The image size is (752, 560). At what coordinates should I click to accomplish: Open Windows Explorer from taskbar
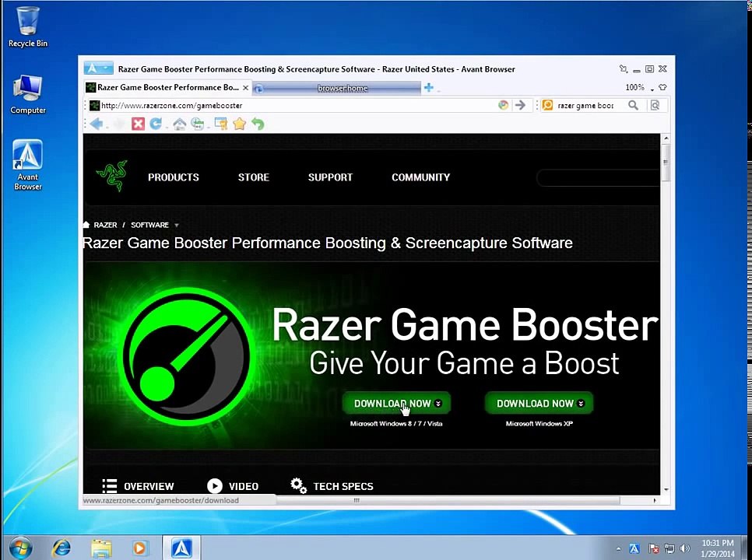tap(101, 548)
